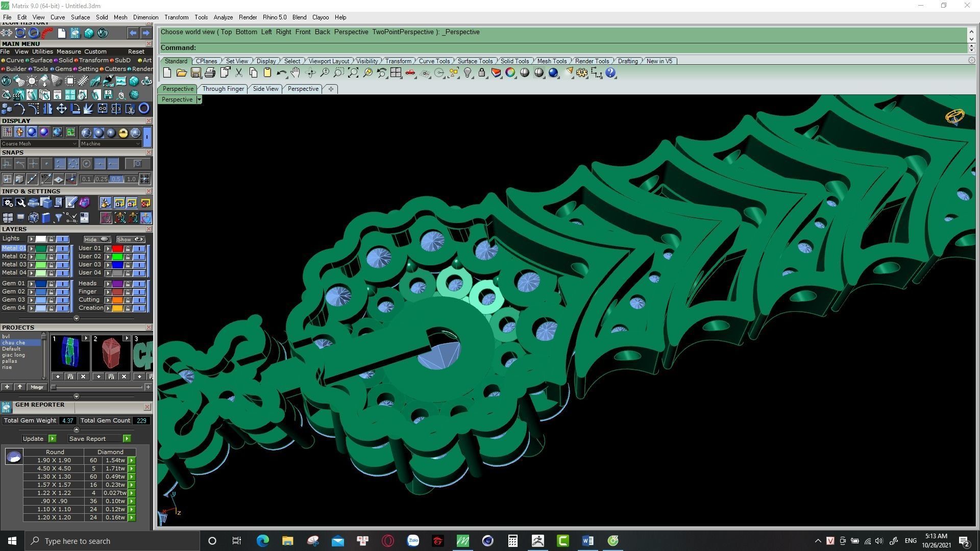Select the Pan hand tool

pyautogui.click(x=295, y=73)
